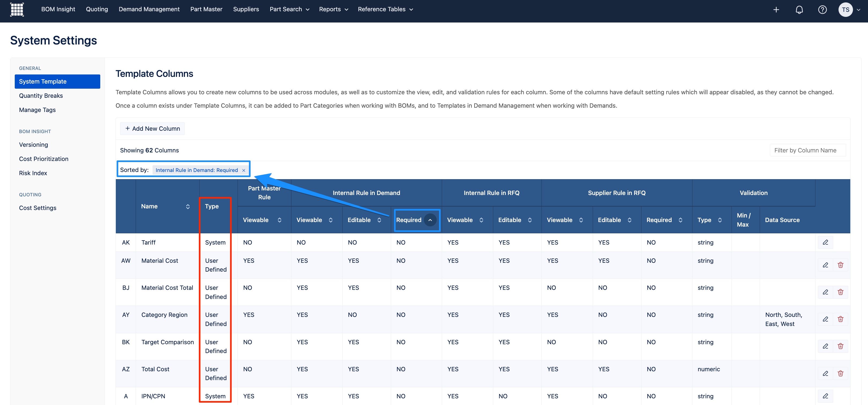Delete the Category Region row
Image resolution: width=868 pixels, height=405 pixels.
tap(840, 319)
